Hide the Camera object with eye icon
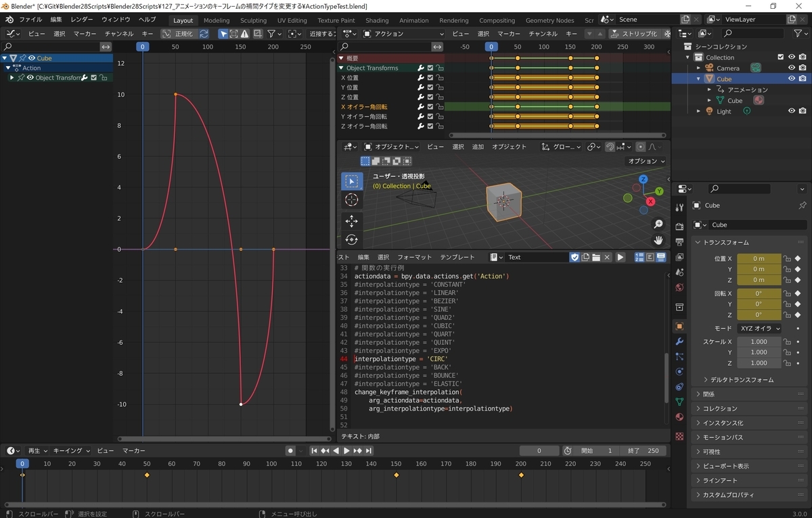This screenshot has height=518, width=812. [x=791, y=68]
